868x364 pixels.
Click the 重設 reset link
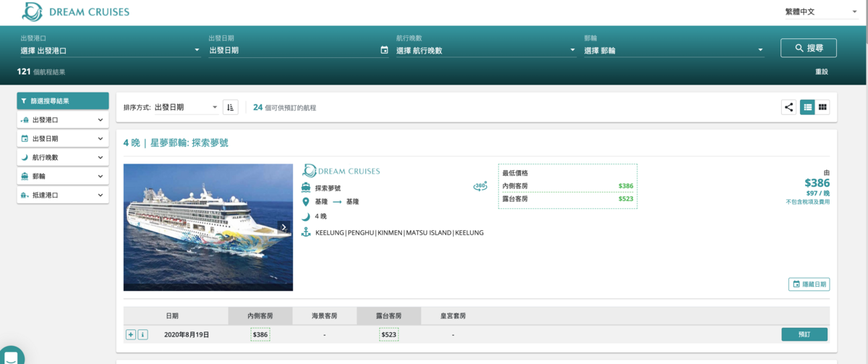821,72
